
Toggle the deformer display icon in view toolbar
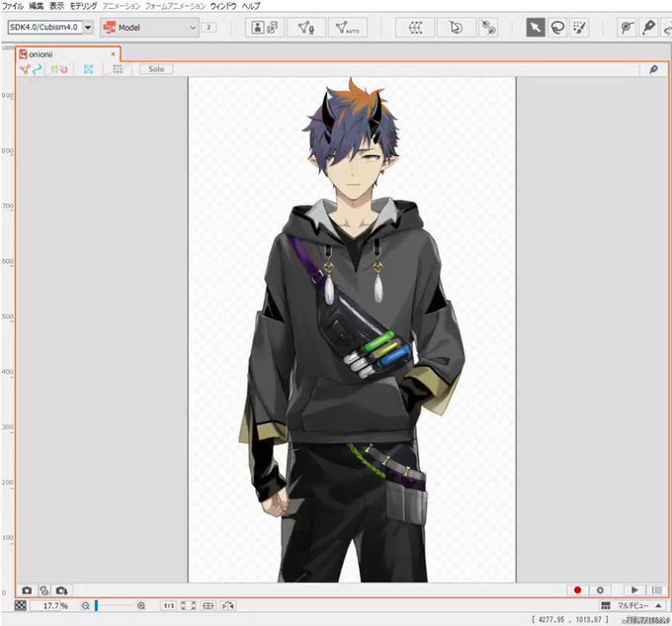pyautogui.click(x=54, y=69)
